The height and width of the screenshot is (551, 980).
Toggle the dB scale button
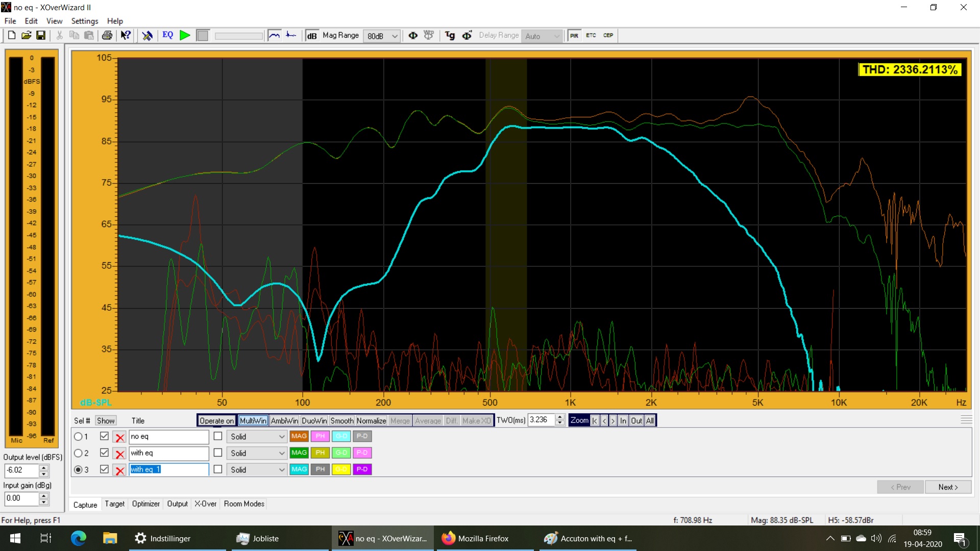pyautogui.click(x=311, y=36)
